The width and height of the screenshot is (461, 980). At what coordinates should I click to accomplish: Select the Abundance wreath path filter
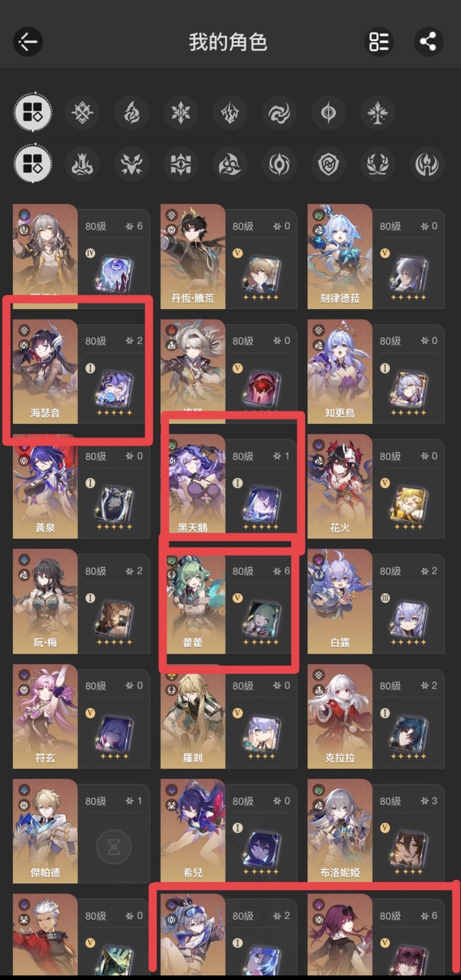(x=378, y=164)
